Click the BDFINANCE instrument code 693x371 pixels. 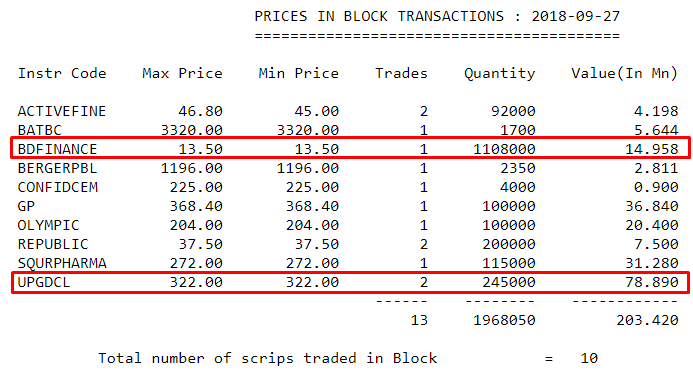point(57,149)
